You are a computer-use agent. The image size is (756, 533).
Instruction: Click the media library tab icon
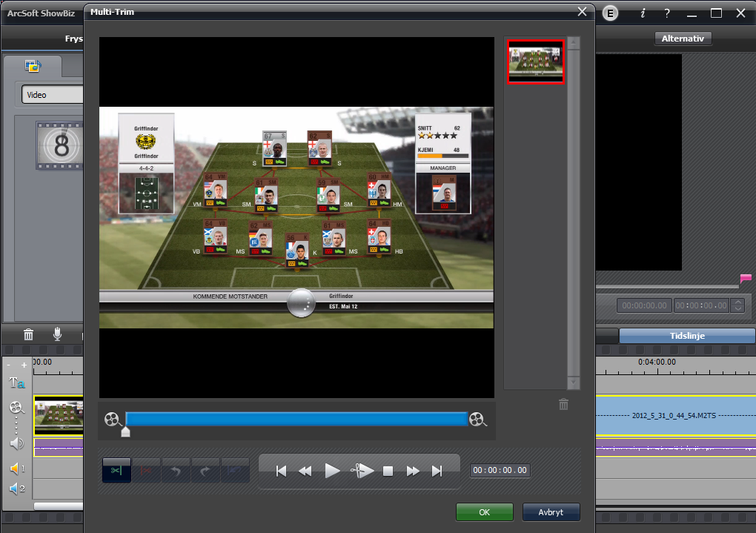(33, 65)
